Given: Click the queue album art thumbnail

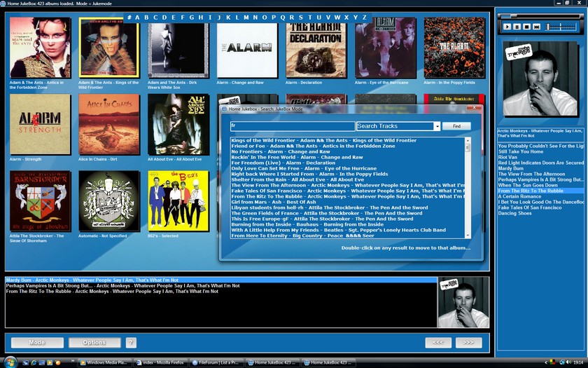Looking at the screenshot, I should (463, 303).
